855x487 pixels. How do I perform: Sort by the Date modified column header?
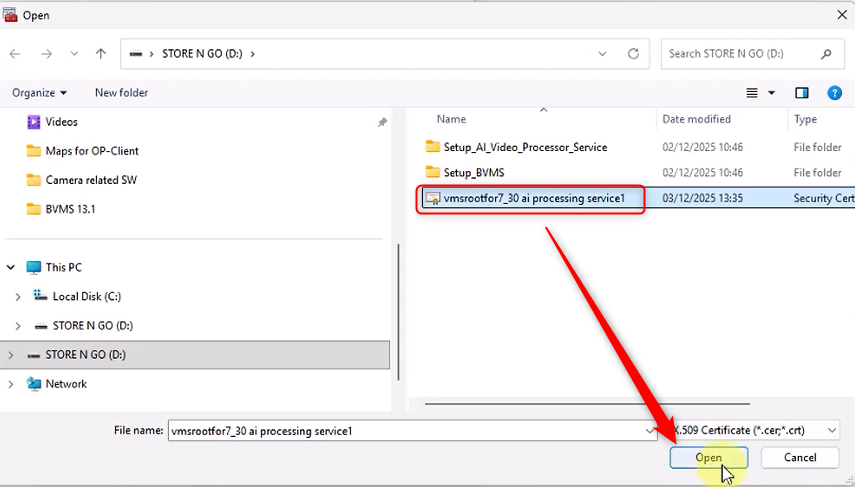tap(696, 119)
